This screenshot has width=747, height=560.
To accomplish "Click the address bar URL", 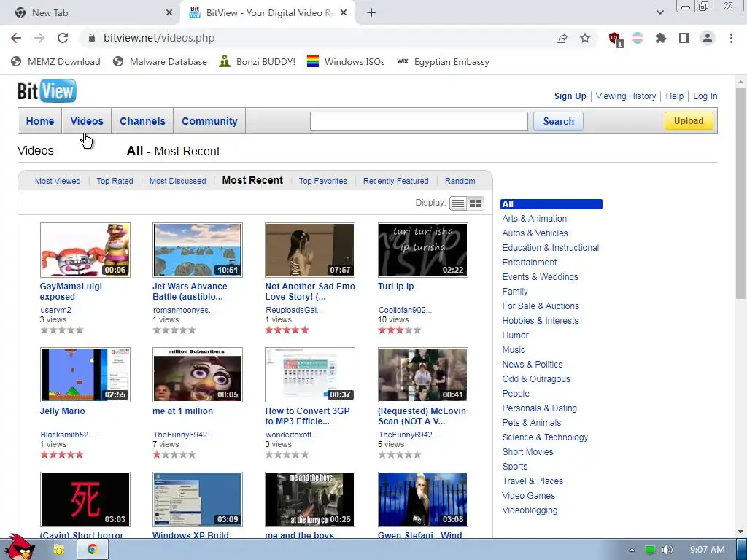I will [x=159, y=38].
